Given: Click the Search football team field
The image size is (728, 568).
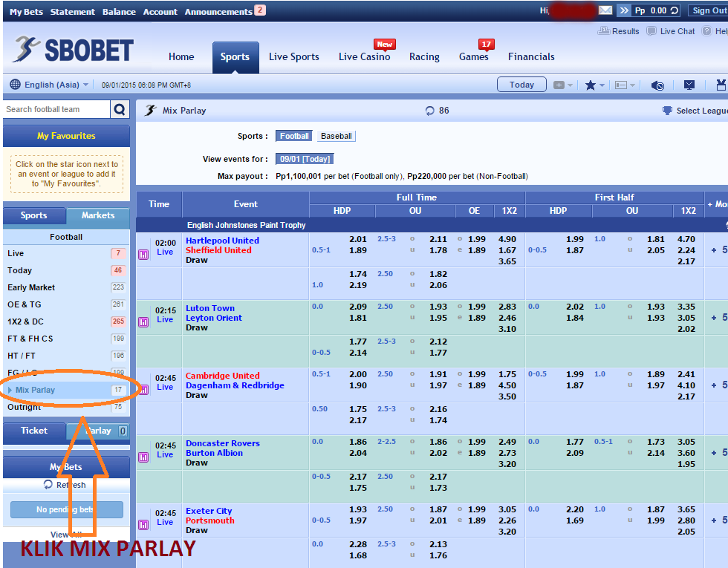Looking at the screenshot, I should tap(56, 110).
